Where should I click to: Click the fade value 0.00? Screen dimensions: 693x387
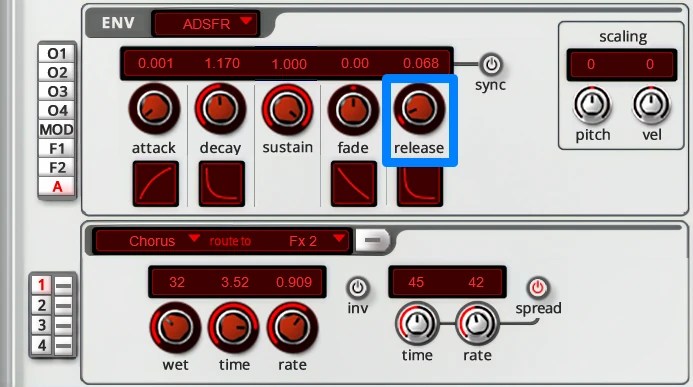[x=354, y=64]
